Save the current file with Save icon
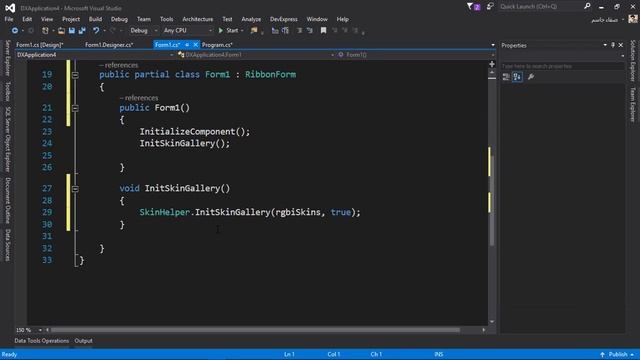 click(72, 31)
